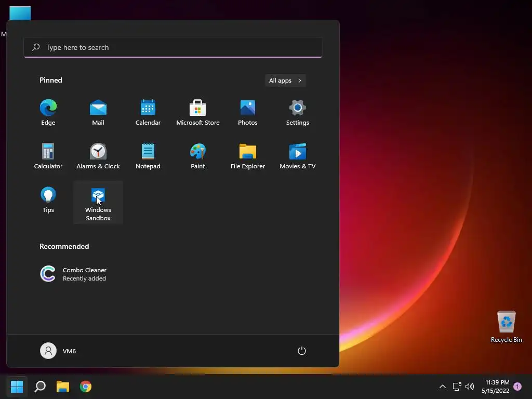Viewport: 532px width, 399px height.
Task: Open the Calendar app
Action: point(148,113)
